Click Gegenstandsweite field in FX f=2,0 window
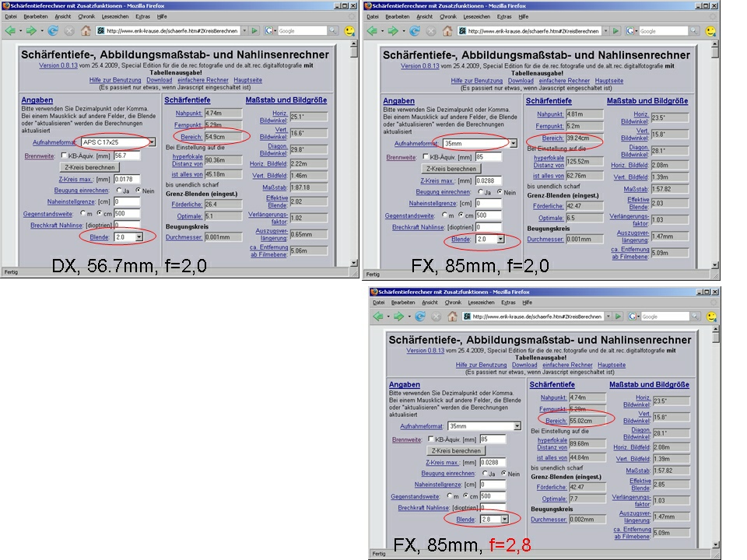Screen dimensions: 747x560 [x=489, y=215]
